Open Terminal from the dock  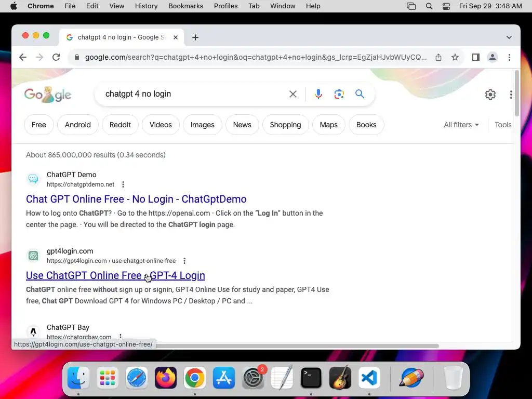pos(311,378)
